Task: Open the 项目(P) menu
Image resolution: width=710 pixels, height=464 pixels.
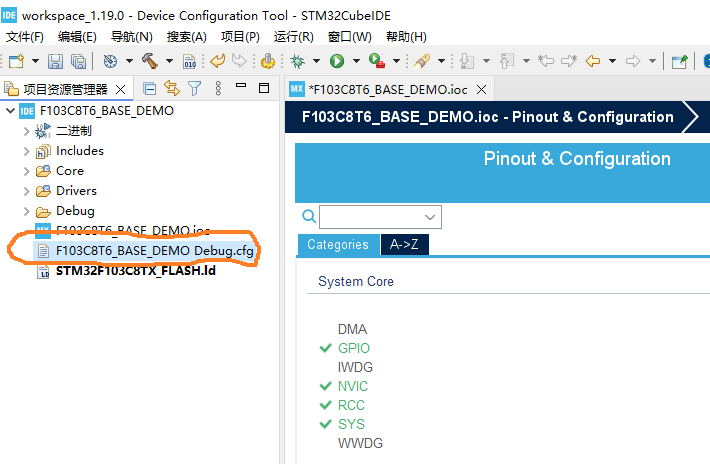Action: pyautogui.click(x=240, y=37)
